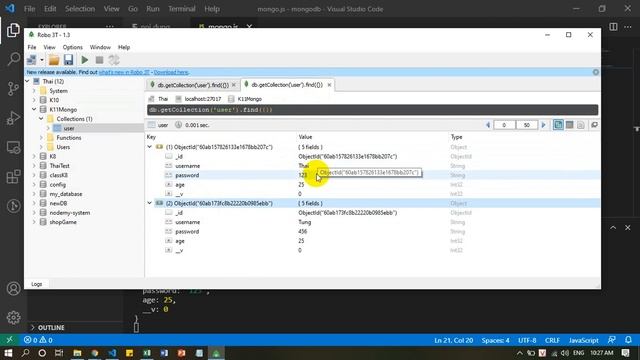
Task: Open VS Code Search icon in activity bar
Action: coord(13,59)
